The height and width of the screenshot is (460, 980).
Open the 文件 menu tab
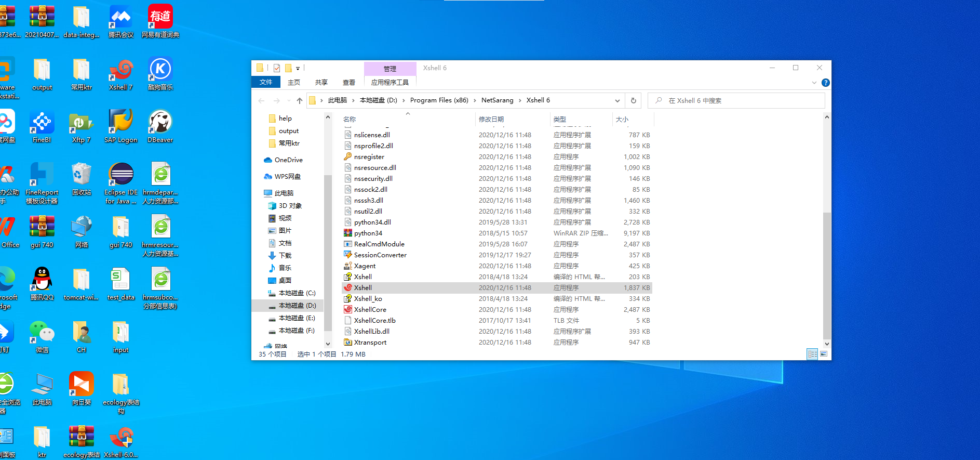pos(266,82)
